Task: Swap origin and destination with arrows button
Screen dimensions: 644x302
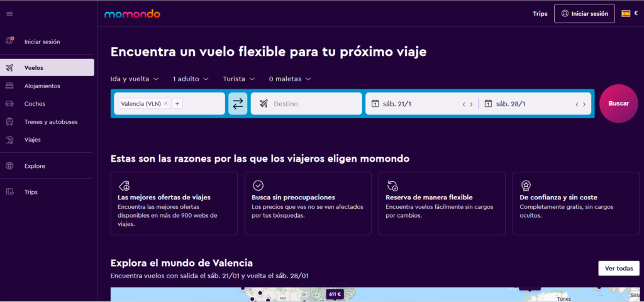Action: [238, 104]
